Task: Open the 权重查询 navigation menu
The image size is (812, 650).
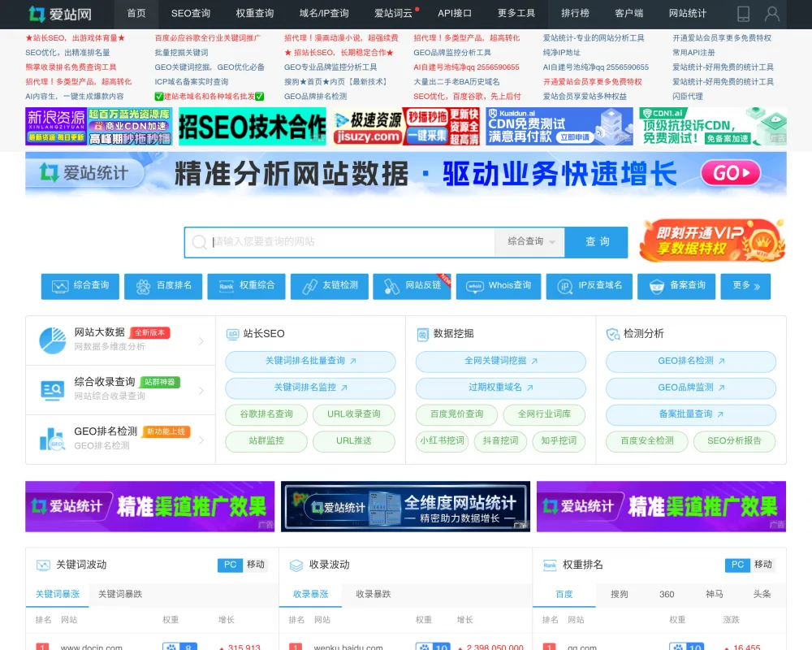Action: coord(255,14)
